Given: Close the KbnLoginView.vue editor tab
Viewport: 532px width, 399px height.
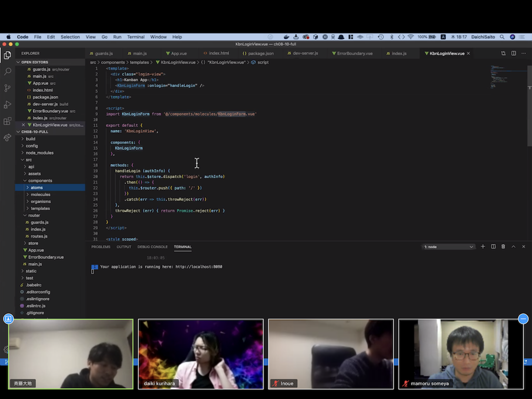Looking at the screenshot, I should coord(468,54).
